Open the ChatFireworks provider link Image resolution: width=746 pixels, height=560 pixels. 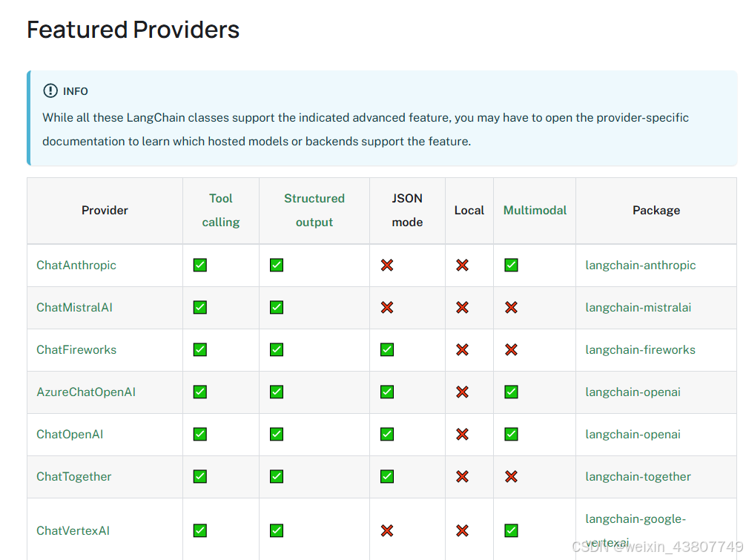(76, 349)
